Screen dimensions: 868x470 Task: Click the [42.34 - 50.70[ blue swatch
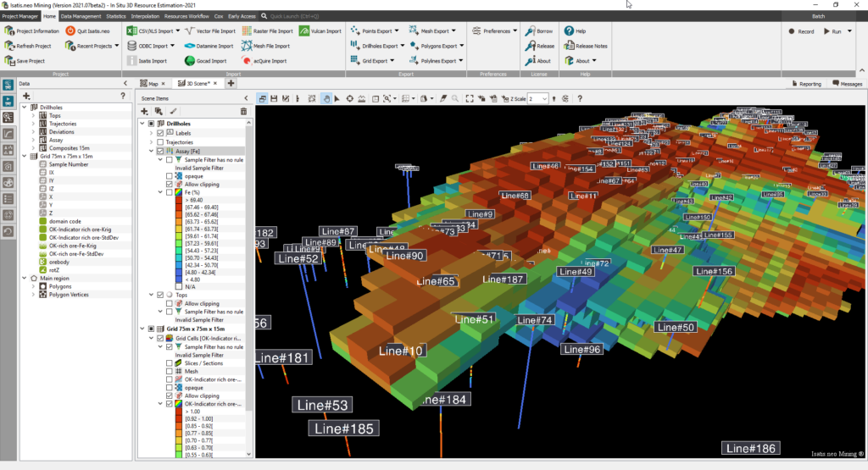point(179,265)
